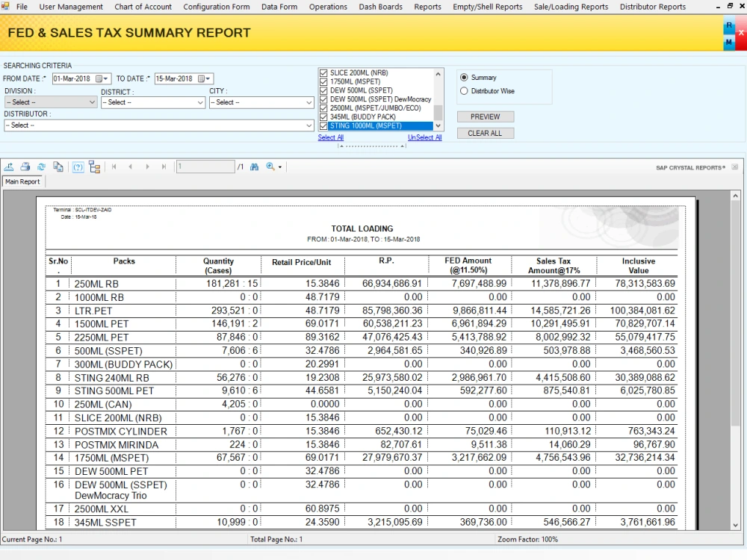Uncheck STING 1000ML (MSPET) checkbox
Image resolution: width=747 pixels, height=560 pixels.
[324, 125]
